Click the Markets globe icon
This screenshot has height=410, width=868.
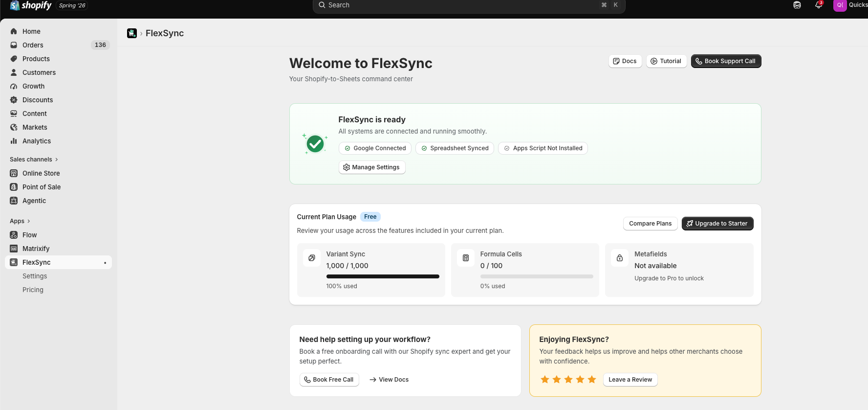tap(14, 127)
